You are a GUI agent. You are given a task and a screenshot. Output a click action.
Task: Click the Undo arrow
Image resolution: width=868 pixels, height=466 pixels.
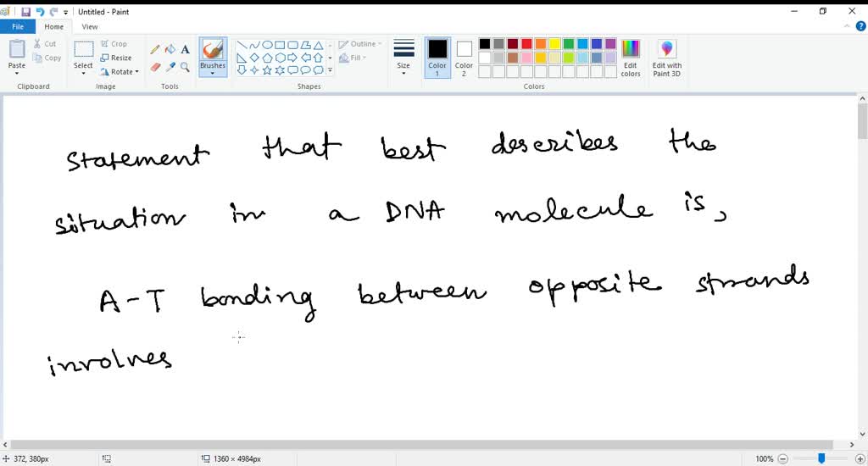coord(40,12)
